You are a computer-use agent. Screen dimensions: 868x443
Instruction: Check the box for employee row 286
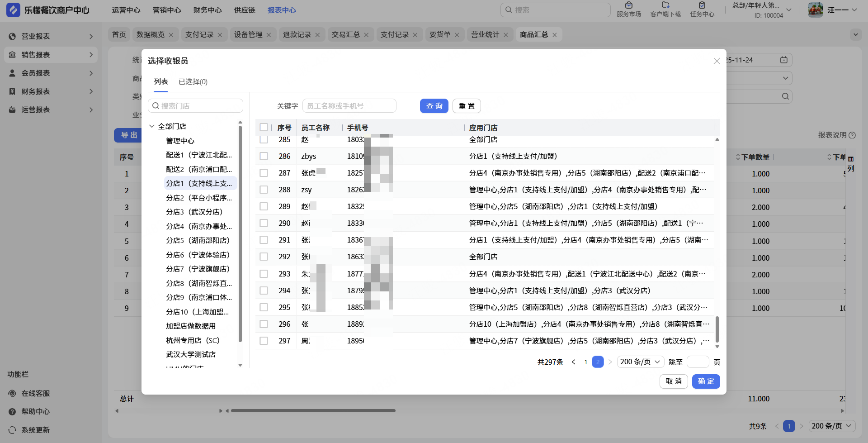click(x=264, y=156)
